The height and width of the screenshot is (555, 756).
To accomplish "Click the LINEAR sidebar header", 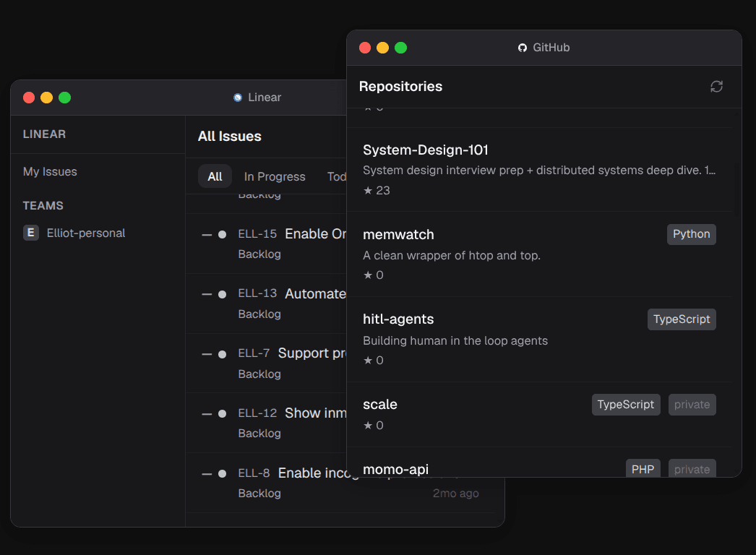I will coord(44,134).
